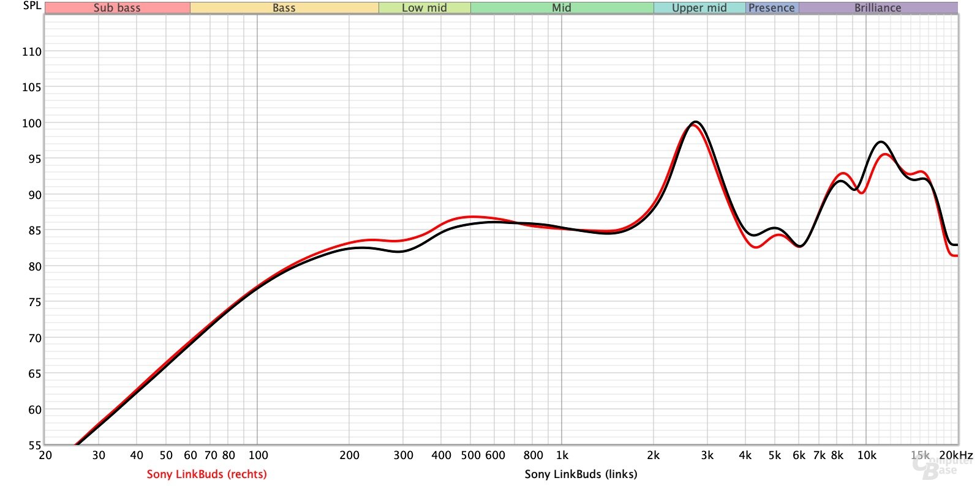Click the 20 frequency axis label
This screenshot has width=980, height=486.
point(45,455)
